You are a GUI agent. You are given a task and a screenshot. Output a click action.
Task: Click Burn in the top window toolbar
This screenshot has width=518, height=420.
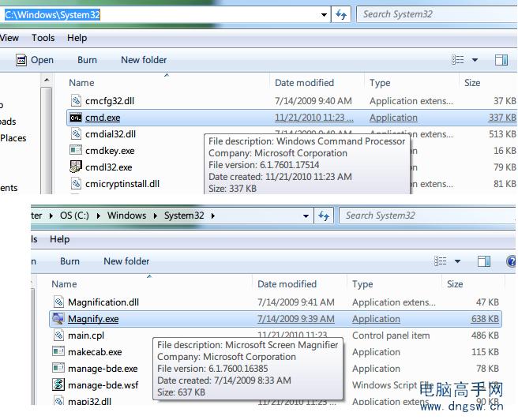(87, 60)
